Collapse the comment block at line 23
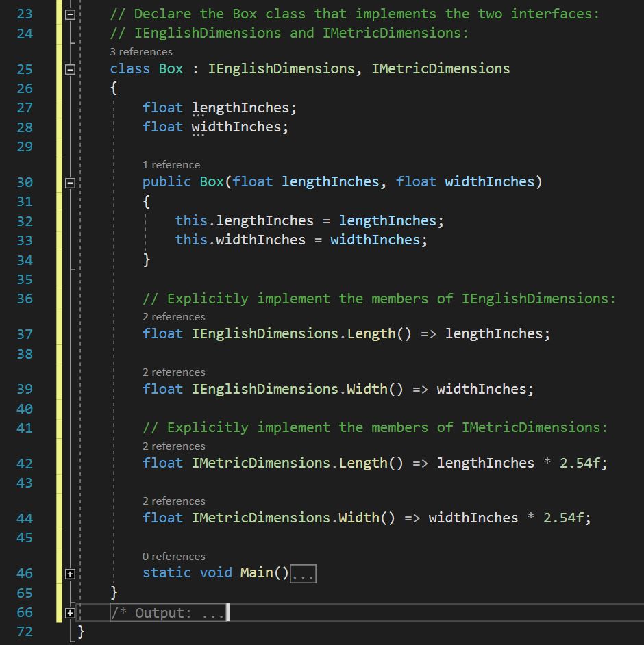This screenshot has width=644, height=645. pos(70,14)
